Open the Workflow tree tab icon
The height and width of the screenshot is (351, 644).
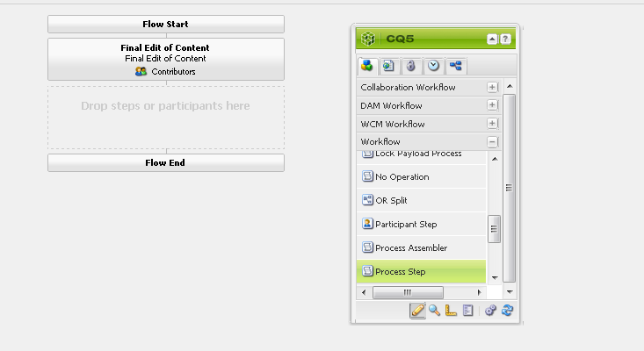[x=456, y=66]
